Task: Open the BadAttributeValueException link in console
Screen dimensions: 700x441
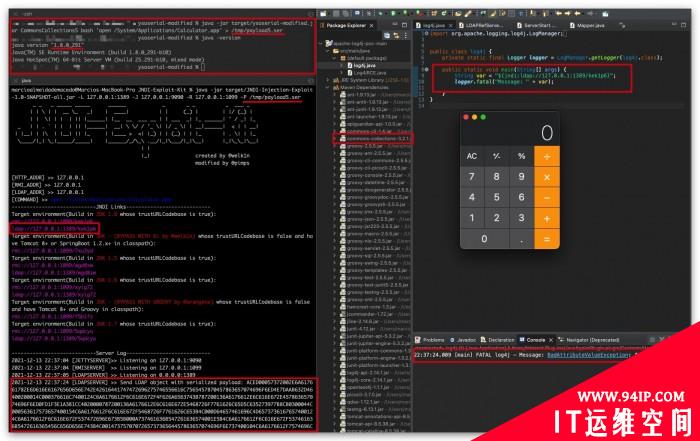Action: pyautogui.click(x=588, y=355)
